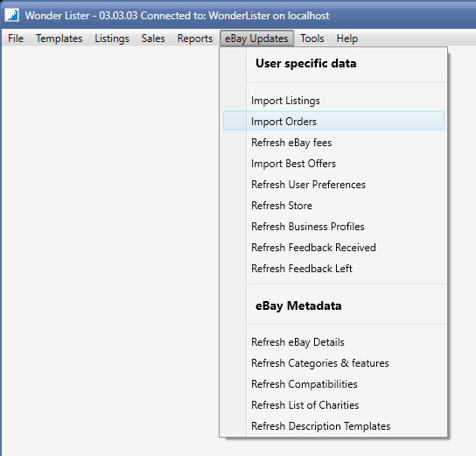Click the Wonder Lister app icon in title bar
This screenshot has height=456, width=476.
12,15
